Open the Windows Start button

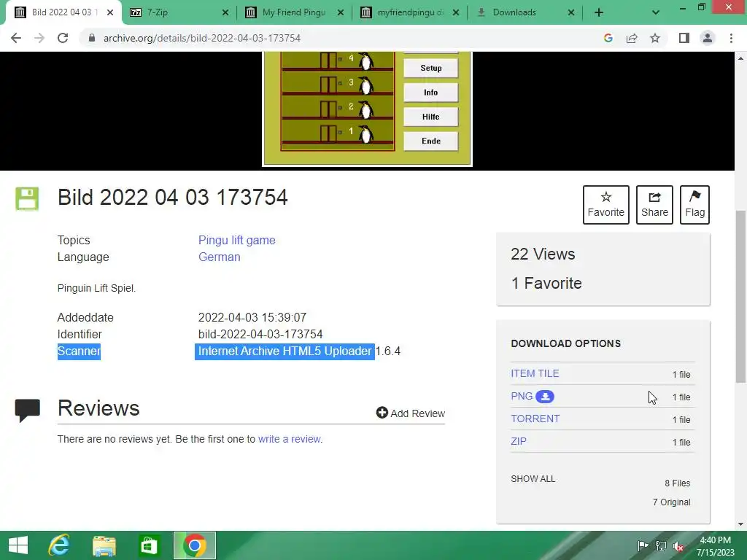point(18,545)
